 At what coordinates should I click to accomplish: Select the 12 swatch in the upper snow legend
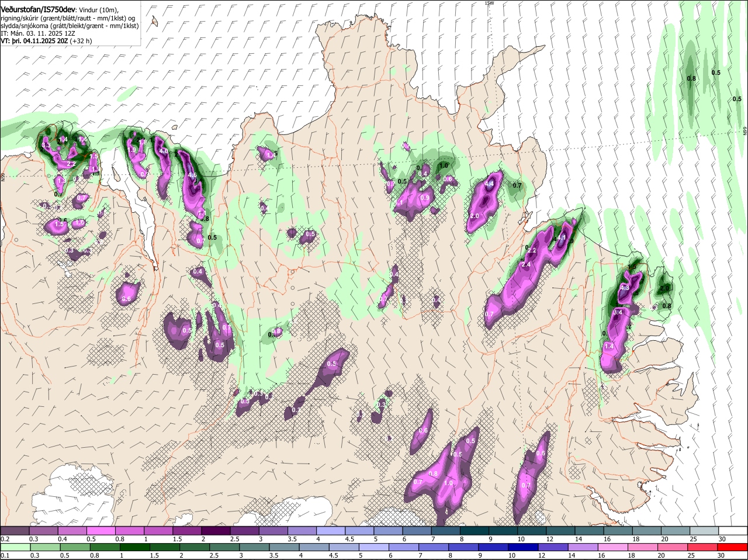click(x=560, y=530)
